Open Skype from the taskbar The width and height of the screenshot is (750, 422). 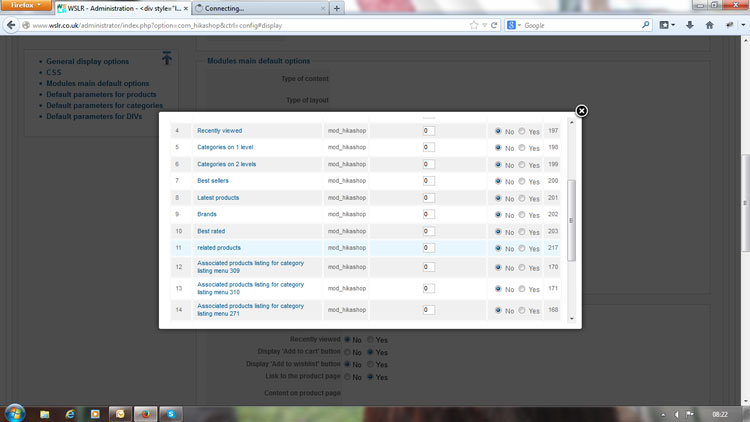coord(171,414)
